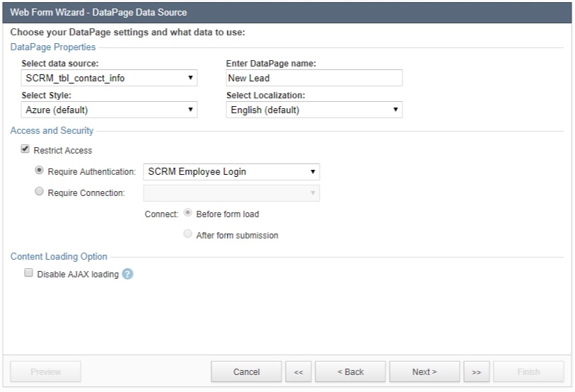Choose the After form submission option

[x=187, y=234]
